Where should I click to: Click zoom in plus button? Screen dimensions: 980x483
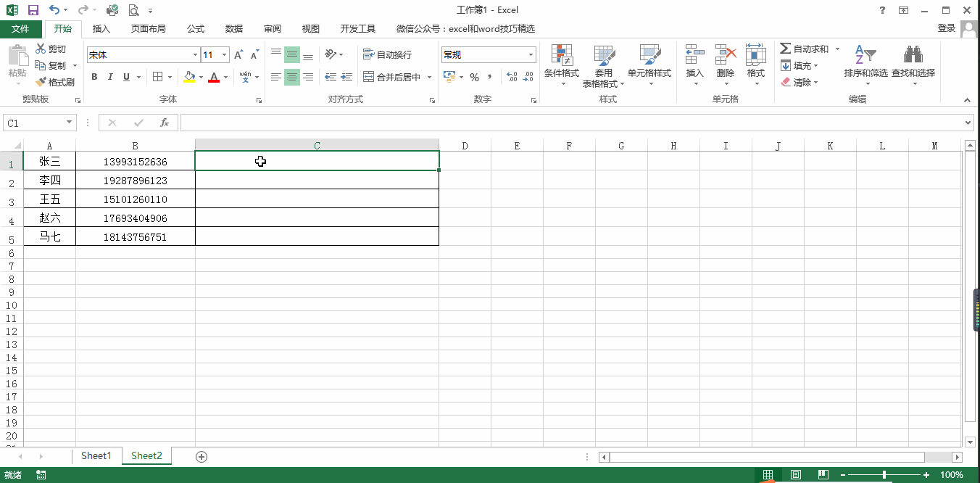click(x=926, y=475)
